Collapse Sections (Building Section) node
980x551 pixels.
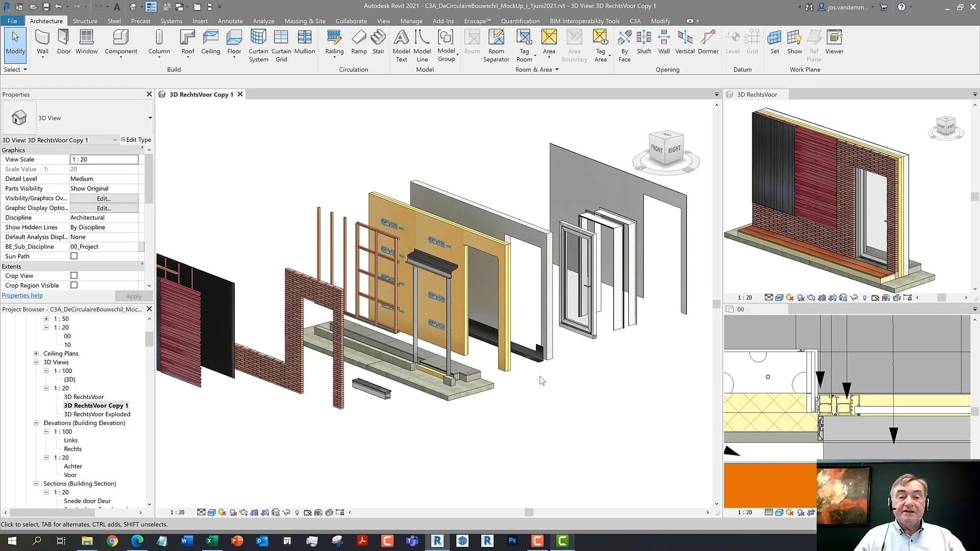click(x=36, y=484)
